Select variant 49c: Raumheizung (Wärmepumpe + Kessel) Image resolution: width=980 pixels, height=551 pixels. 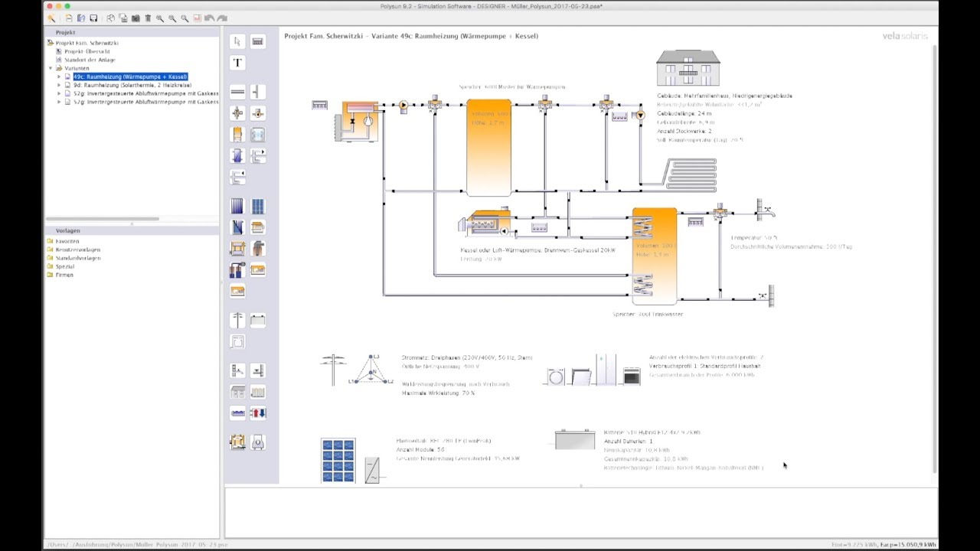[130, 77]
